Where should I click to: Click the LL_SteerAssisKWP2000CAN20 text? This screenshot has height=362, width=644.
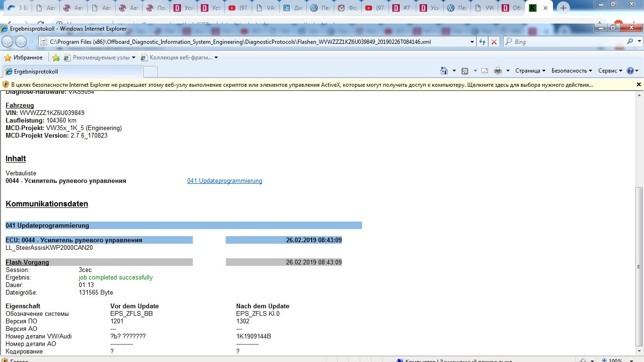pyautogui.click(x=50, y=247)
